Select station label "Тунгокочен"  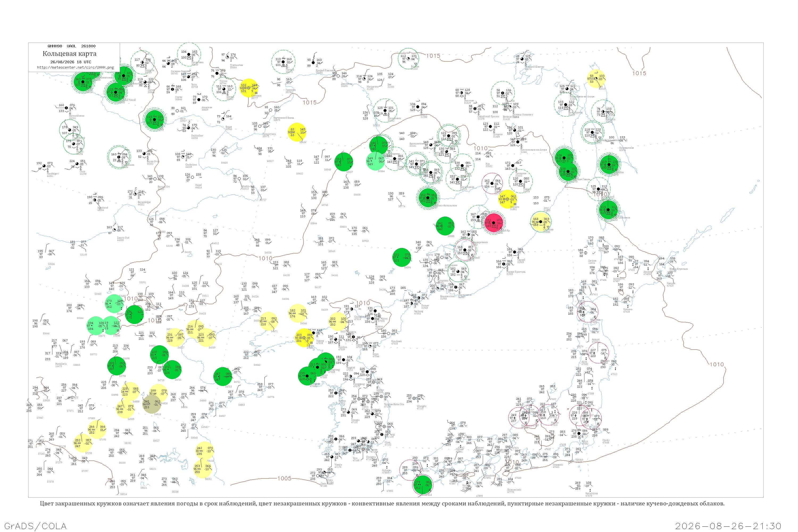tap(236, 65)
